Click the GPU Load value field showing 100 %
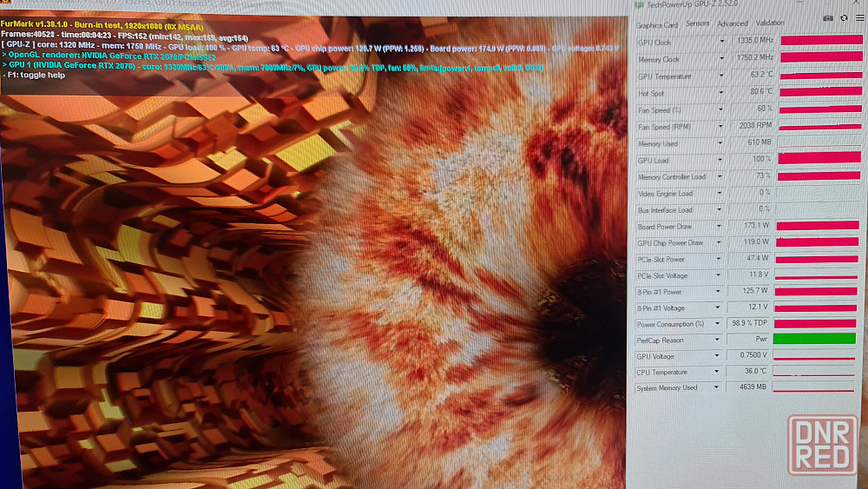The image size is (868, 489). [x=751, y=160]
